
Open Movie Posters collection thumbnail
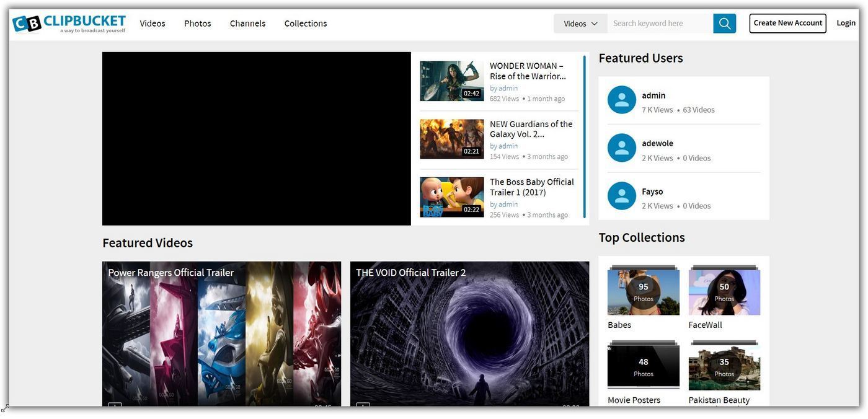pos(644,366)
